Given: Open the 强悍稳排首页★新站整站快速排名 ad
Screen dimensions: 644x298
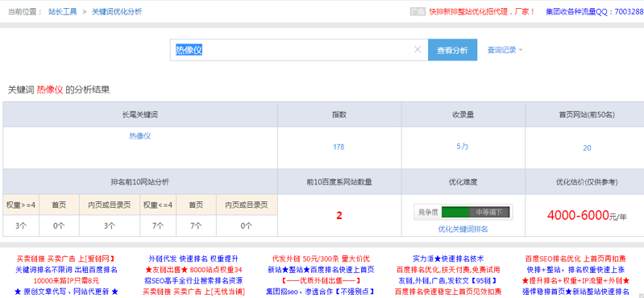Looking at the screenshot, I should 575,292.
